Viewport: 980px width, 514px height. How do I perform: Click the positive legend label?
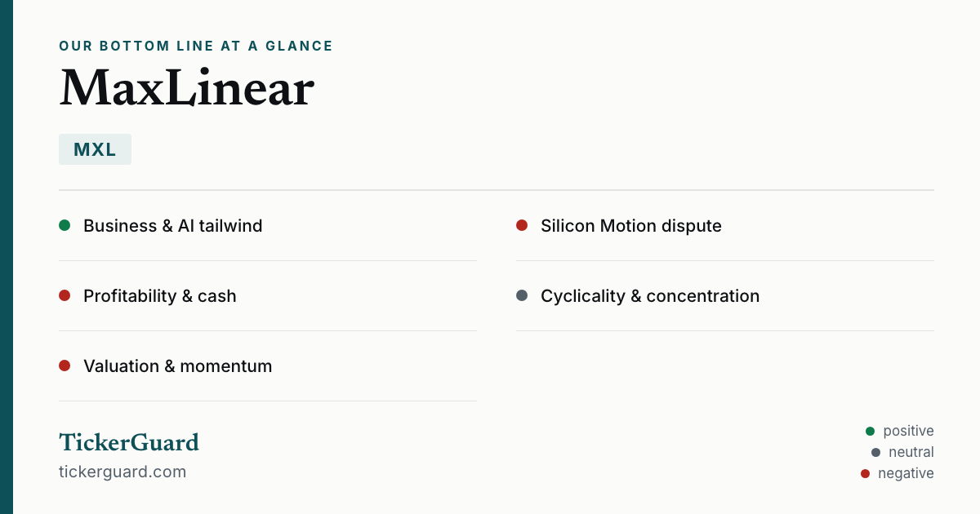point(908,431)
